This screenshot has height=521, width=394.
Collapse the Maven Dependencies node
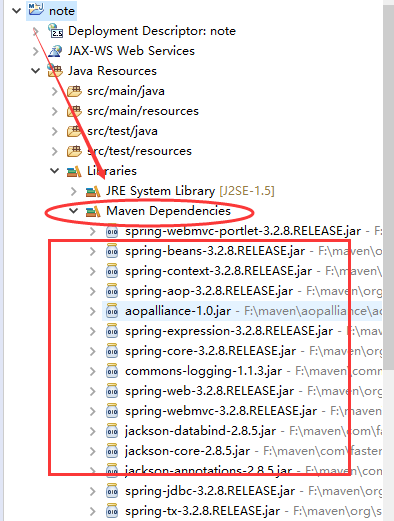point(73,211)
